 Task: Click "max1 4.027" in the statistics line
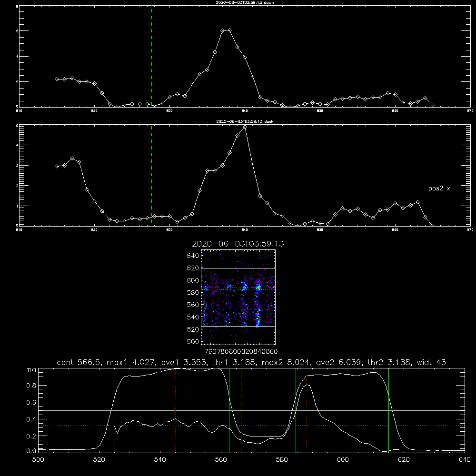[131, 362]
